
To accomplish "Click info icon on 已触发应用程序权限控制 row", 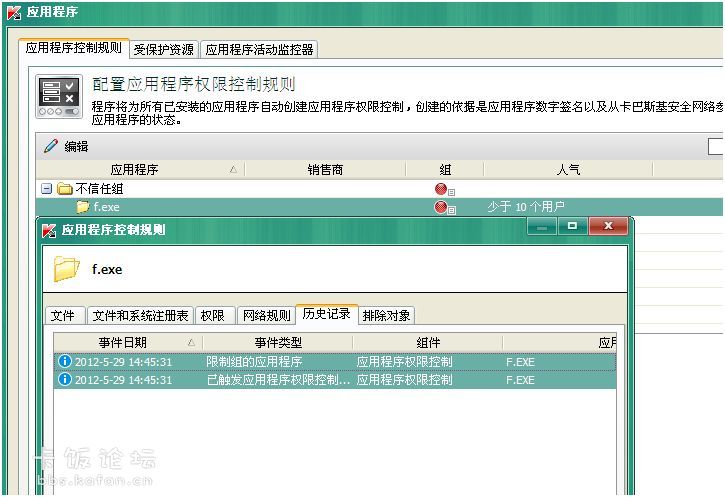I will click(x=65, y=379).
